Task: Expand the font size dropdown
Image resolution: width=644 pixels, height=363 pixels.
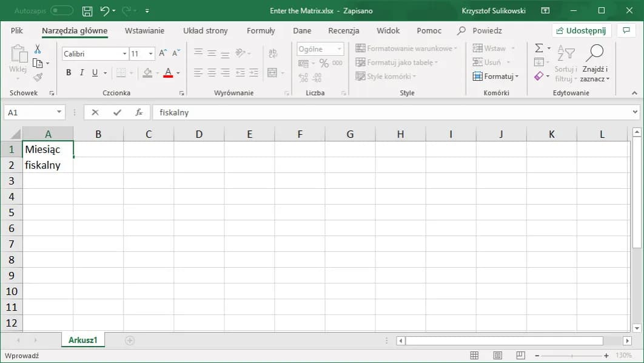Action: coord(150,54)
